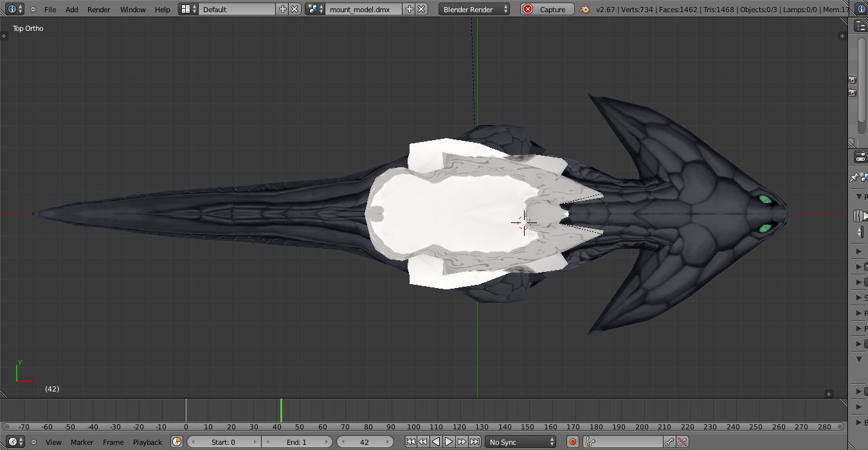Delete a keyframe with the crossed key icon
Screen dimensions: 868x450
[683, 442]
